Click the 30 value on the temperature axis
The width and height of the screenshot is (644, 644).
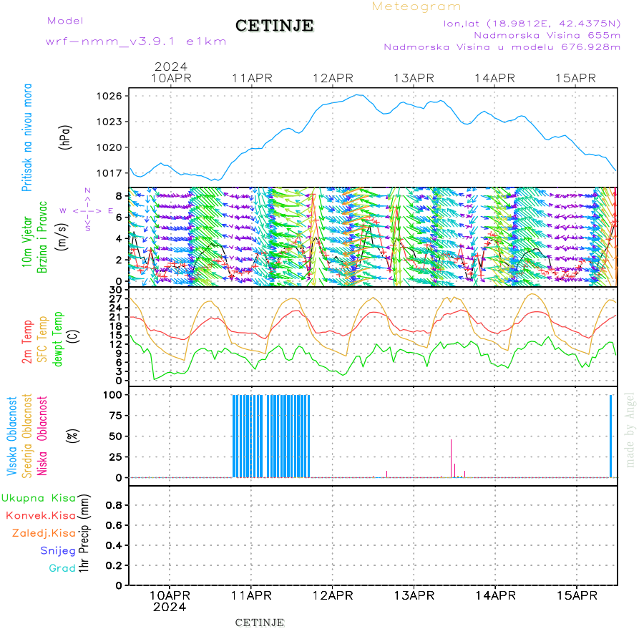coord(116,290)
